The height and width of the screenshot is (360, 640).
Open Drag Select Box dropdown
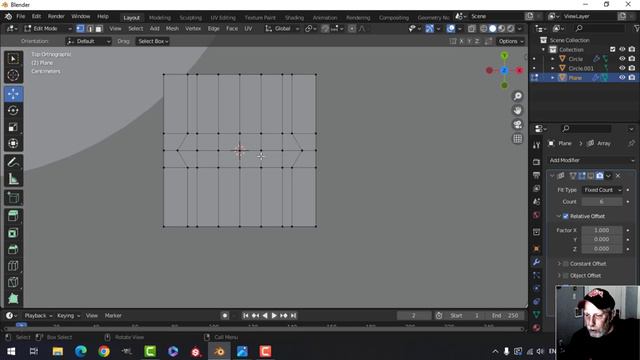click(153, 41)
